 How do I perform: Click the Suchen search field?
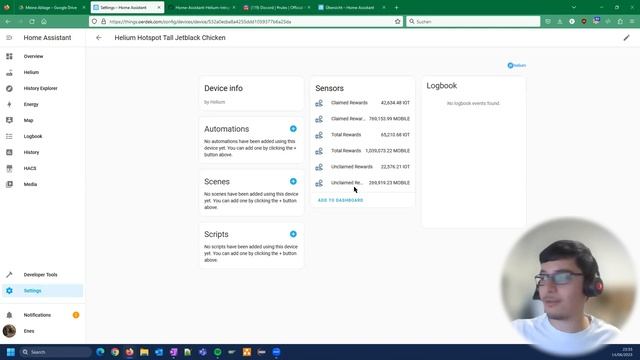click(473, 22)
